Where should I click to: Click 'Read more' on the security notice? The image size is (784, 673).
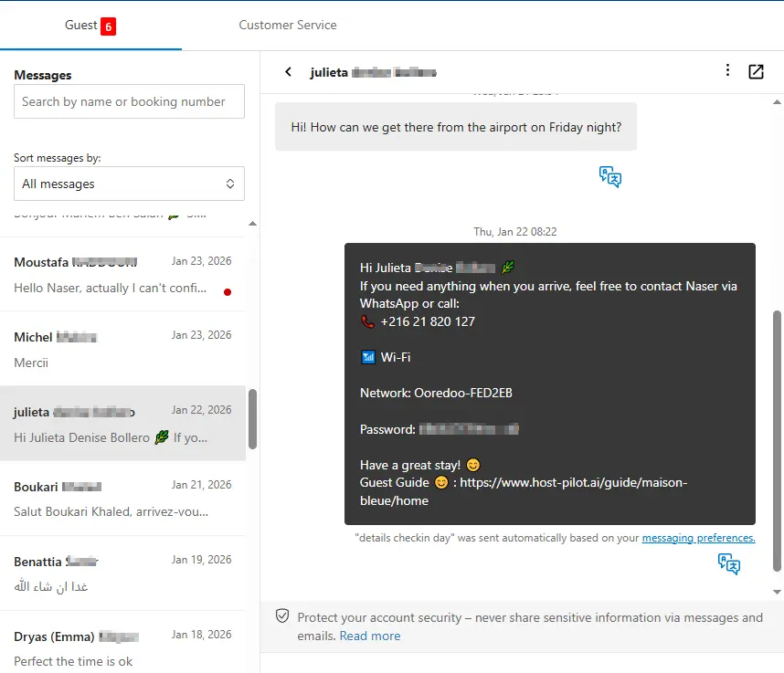click(369, 636)
